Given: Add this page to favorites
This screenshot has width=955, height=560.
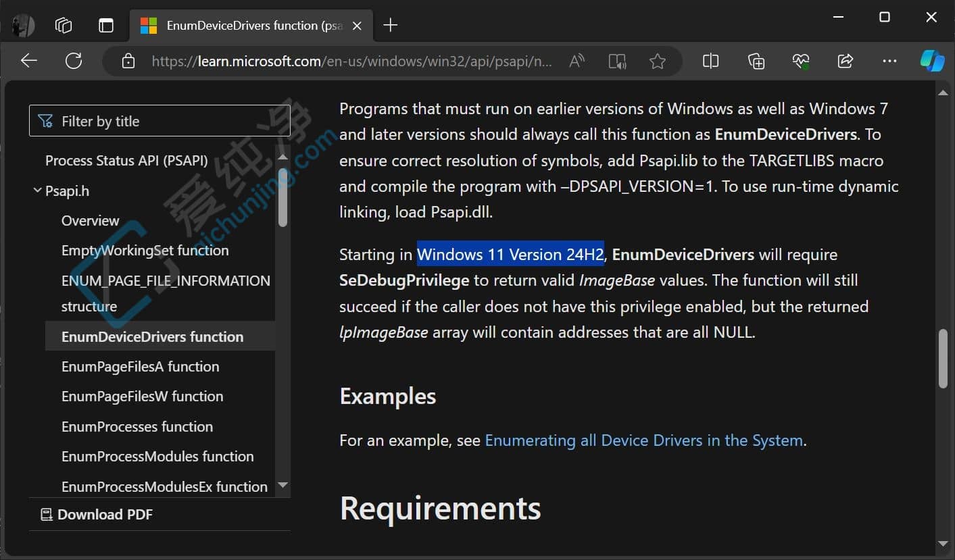Looking at the screenshot, I should pos(658,61).
